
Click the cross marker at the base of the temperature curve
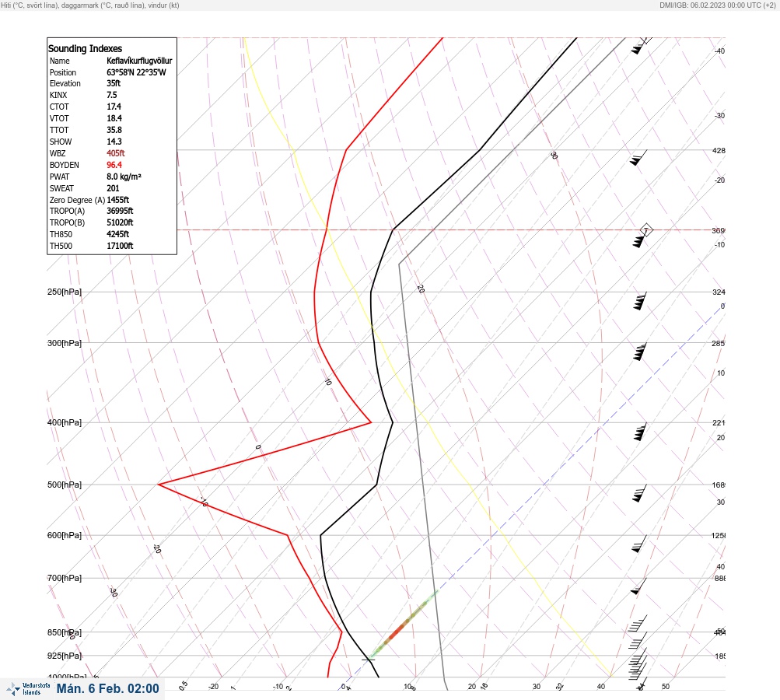368,660
